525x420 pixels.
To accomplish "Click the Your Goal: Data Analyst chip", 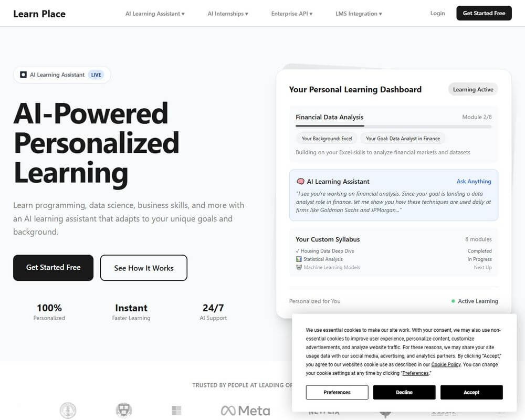I will pos(403,138).
